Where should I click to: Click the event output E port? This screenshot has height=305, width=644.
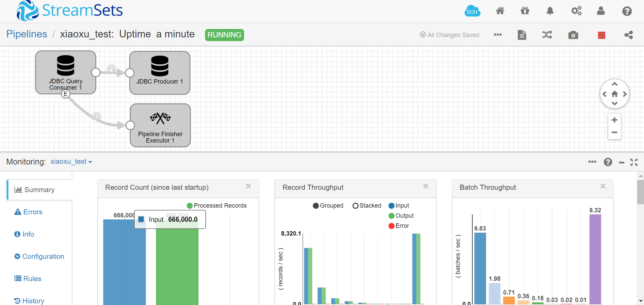(66, 94)
